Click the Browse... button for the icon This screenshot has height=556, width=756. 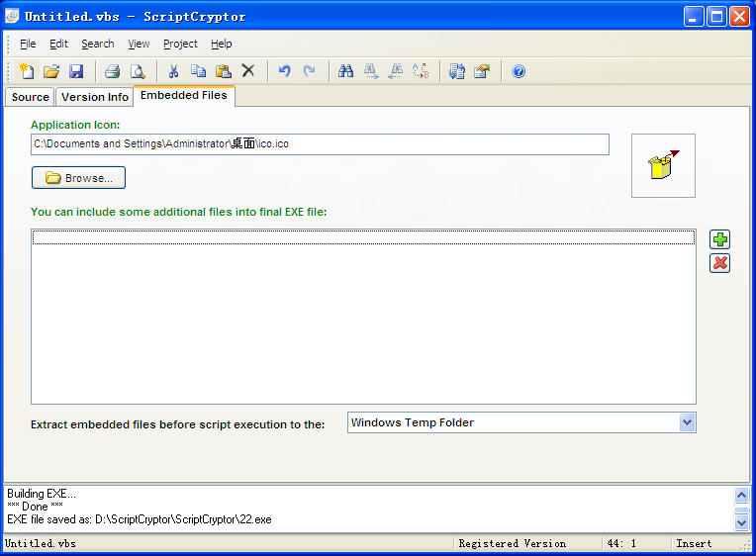tap(78, 178)
